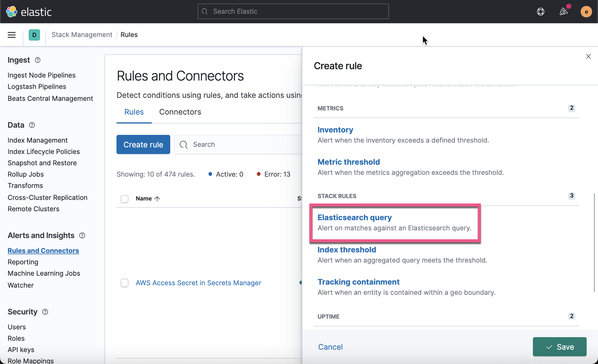Image resolution: width=598 pixels, height=364 pixels.
Task: Open the newsfeed celebration icon
Action: coord(563,12)
